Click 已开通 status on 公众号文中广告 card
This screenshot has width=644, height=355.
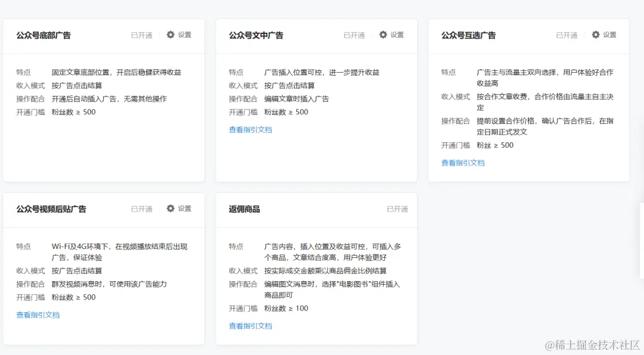tap(354, 35)
